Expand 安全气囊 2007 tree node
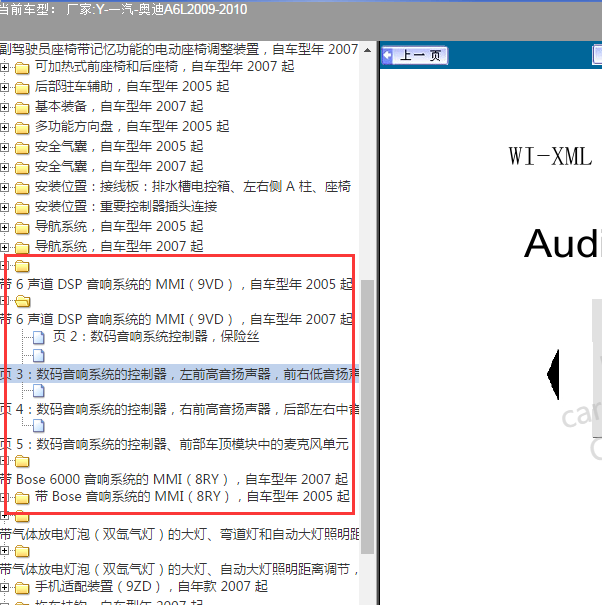 4,167
